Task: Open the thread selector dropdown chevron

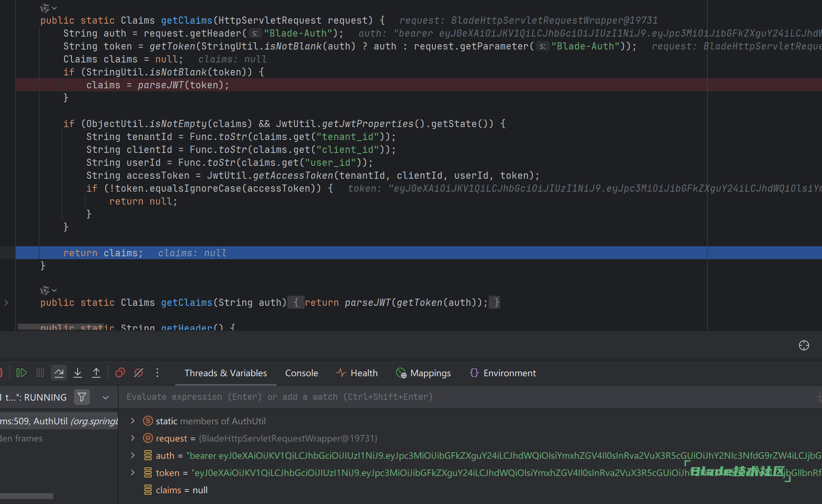Action: (106, 397)
